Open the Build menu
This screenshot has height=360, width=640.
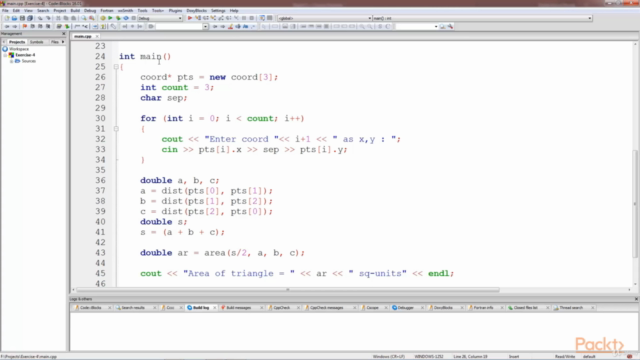click(x=75, y=11)
